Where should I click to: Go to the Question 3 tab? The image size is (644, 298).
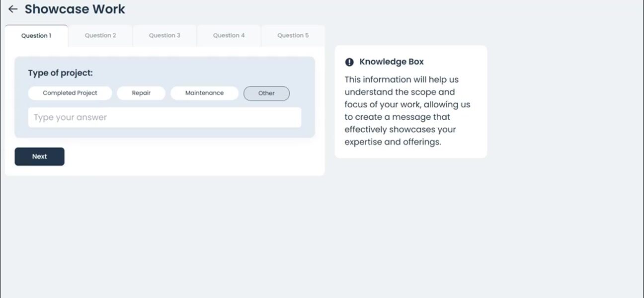pos(164,36)
